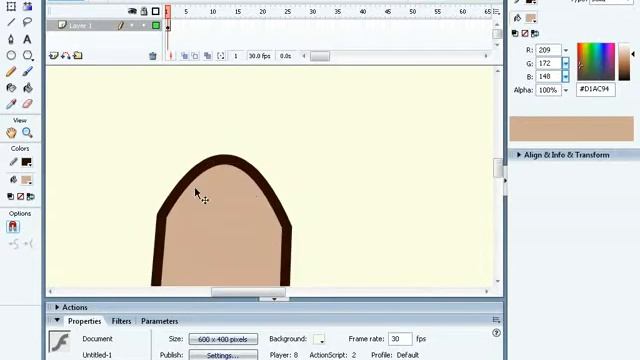Click the Center Frame timeline icon
The height and width of the screenshot is (360, 640).
tap(171, 56)
